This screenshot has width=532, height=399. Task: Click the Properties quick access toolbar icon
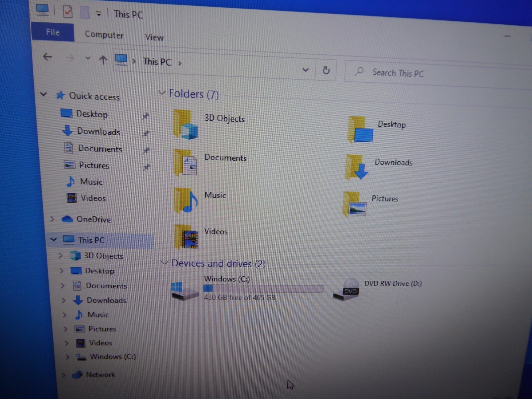(x=67, y=12)
